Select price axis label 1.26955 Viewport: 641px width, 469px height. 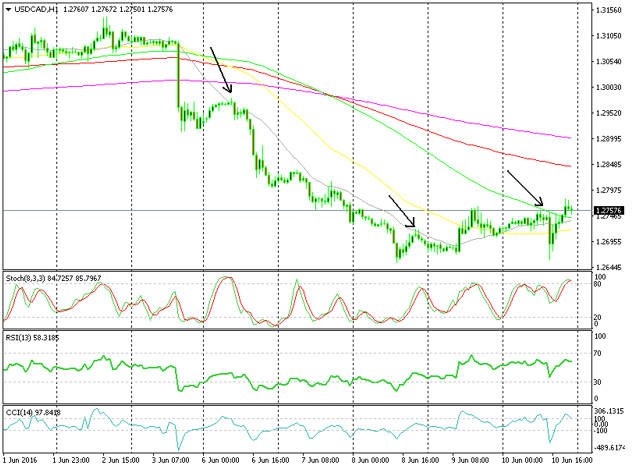coord(610,242)
